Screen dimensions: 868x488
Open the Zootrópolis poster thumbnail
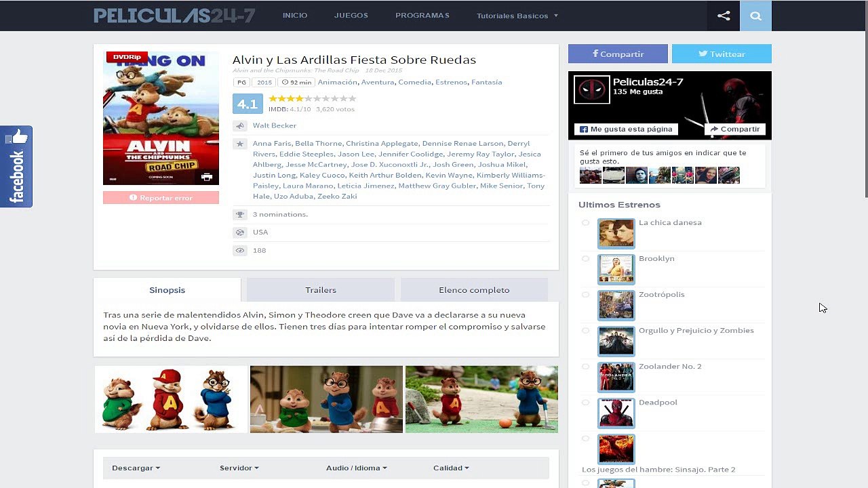pyautogui.click(x=616, y=305)
